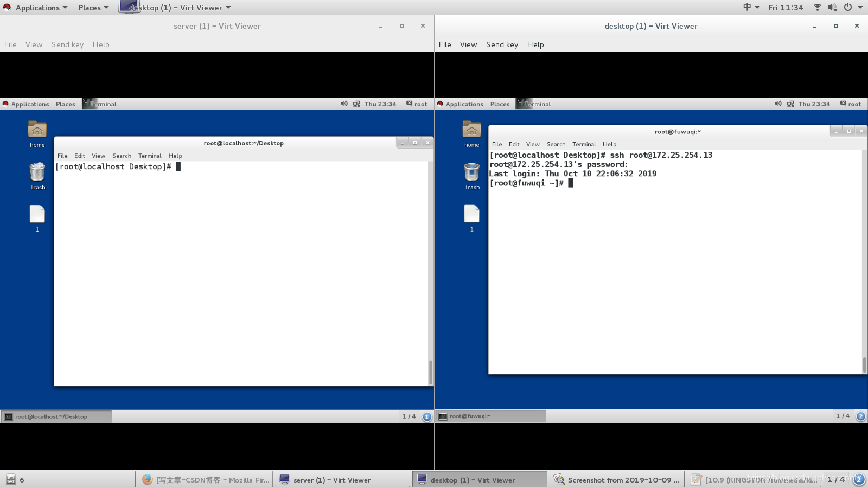Open Search menu in fuwuqi terminal

pyautogui.click(x=556, y=144)
